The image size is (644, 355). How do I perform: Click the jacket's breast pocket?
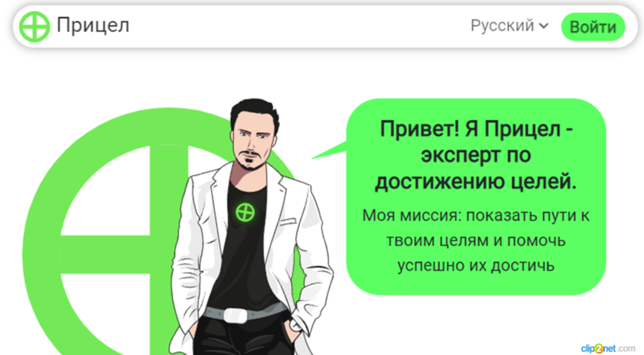tap(288, 222)
